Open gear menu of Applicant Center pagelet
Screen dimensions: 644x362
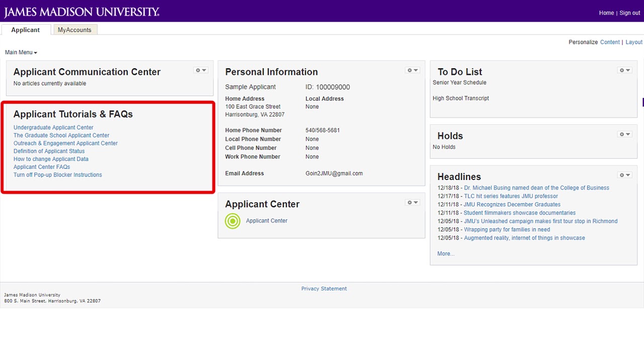[413, 203]
